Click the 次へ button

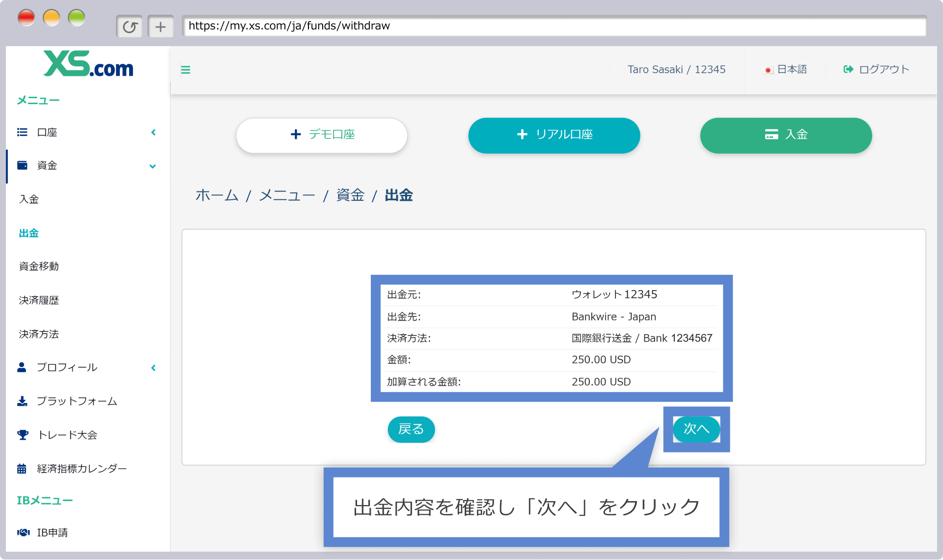point(696,429)
